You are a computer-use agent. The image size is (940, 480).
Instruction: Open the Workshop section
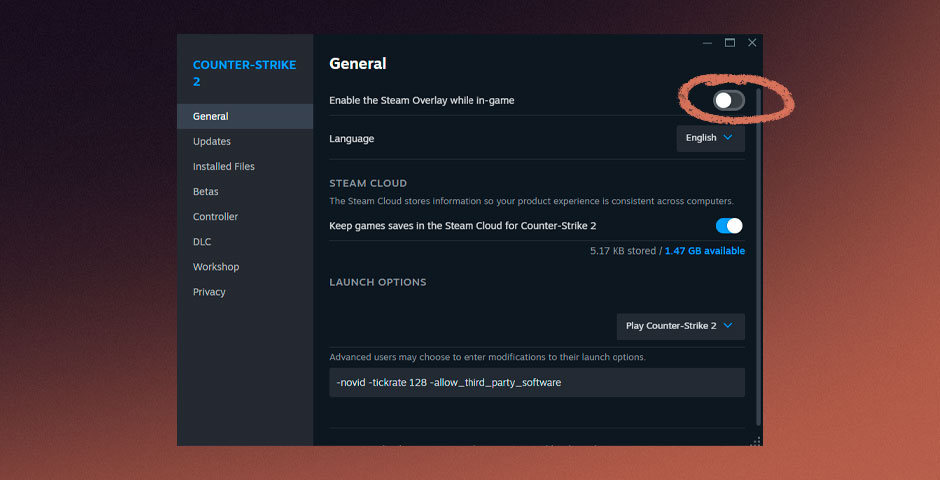216,267
